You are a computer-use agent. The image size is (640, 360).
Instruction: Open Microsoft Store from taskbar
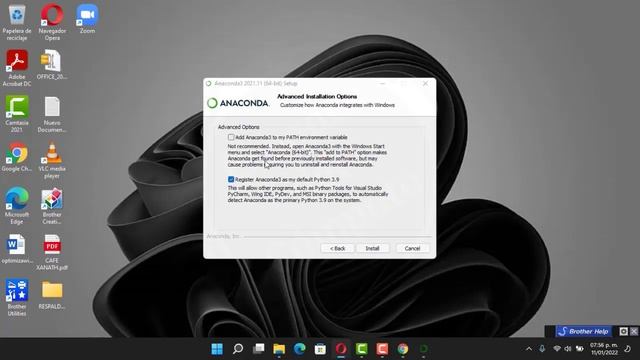320,349
